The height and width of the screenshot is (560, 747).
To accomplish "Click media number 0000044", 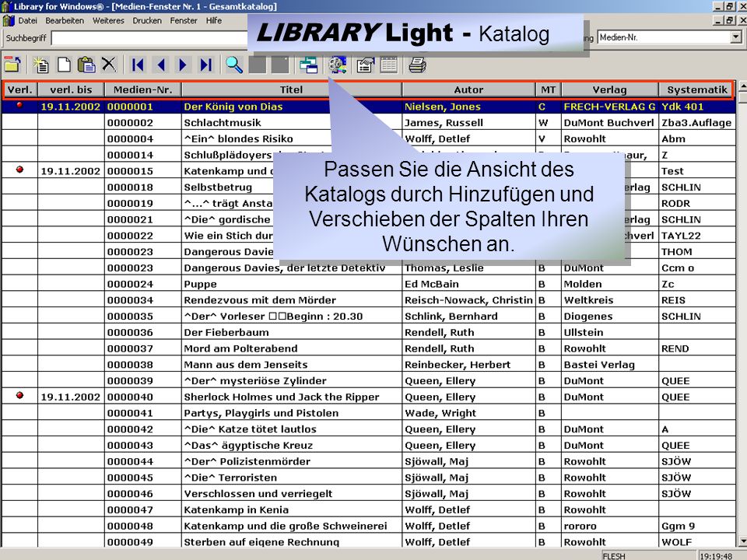I will pyautogui.click(x=130, y=461).
